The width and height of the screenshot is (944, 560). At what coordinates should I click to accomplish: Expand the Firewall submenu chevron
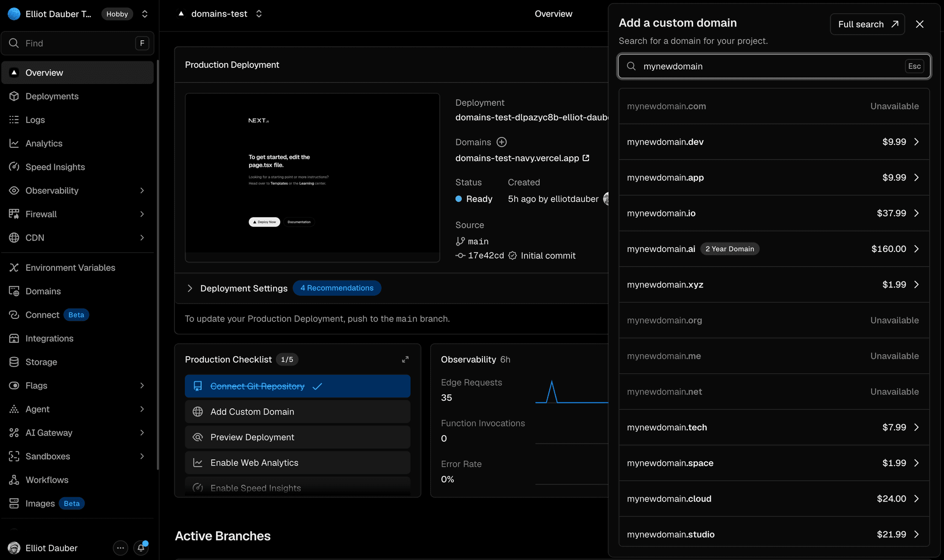point(142,214)
